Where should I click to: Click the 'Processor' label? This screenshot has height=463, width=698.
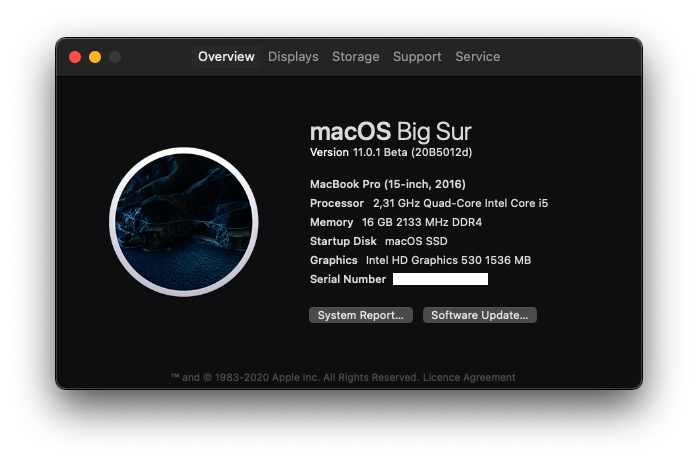tap(337, 203)
